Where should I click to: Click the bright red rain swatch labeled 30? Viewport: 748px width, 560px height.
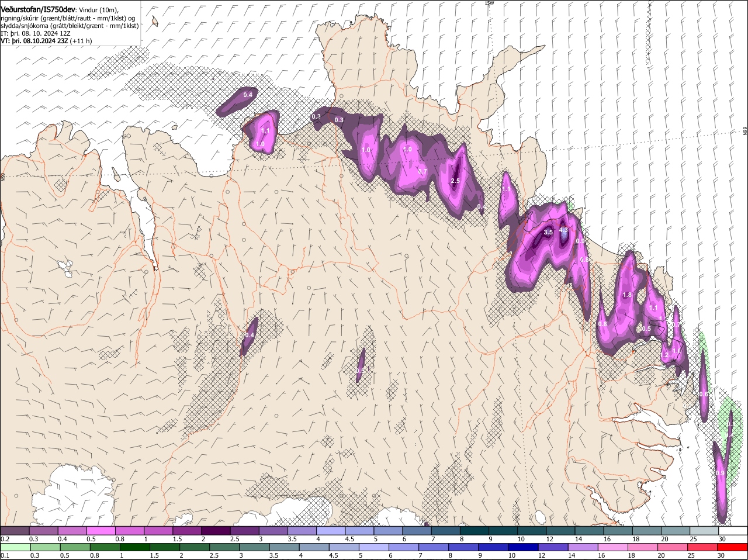732,547
